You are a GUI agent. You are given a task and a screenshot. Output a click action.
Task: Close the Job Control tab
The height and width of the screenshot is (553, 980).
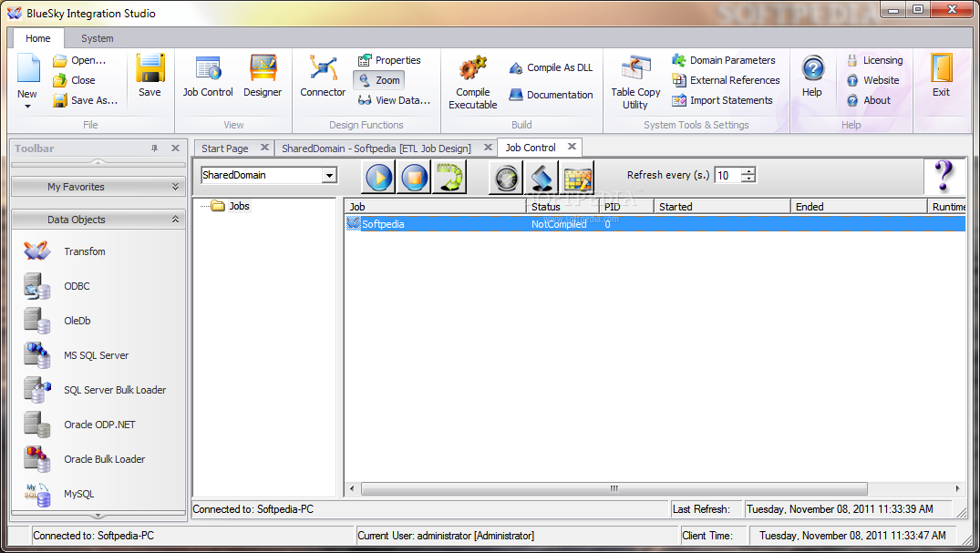[572, 147]
